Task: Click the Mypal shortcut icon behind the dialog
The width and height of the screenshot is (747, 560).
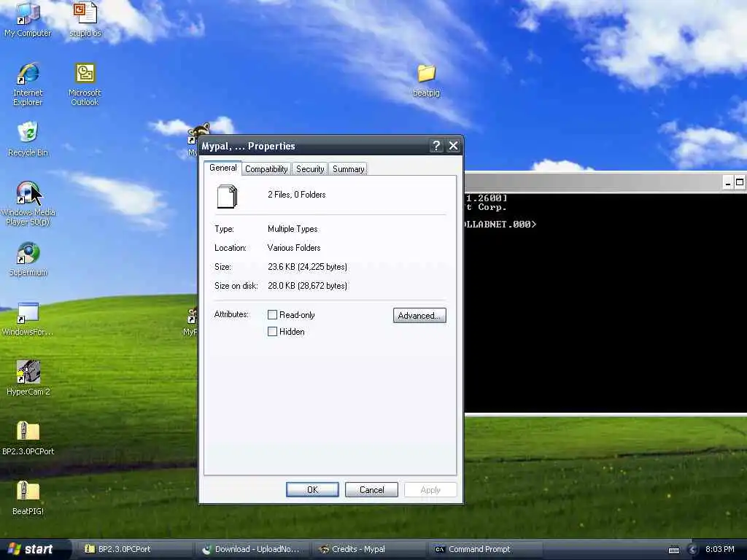Action: [x=193, y=138]
